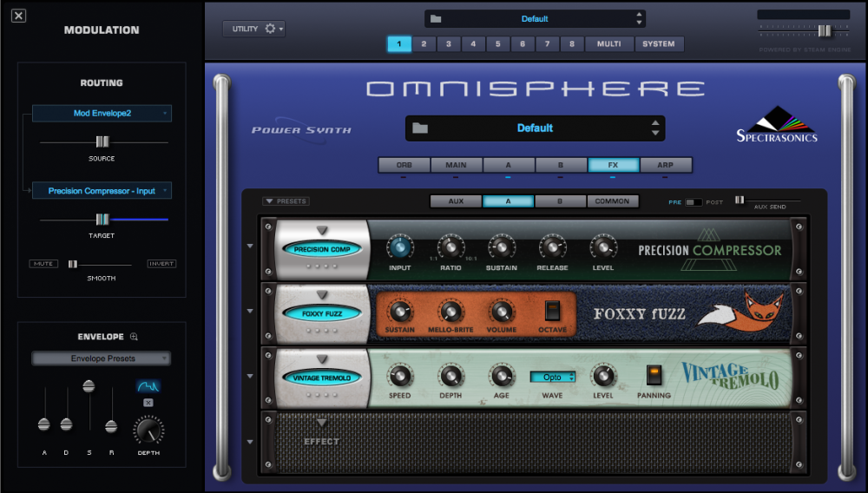This screenshot has height=493, width=868.
Task: Select the AUX FX rack tab
Action: [x=457, y=201]
